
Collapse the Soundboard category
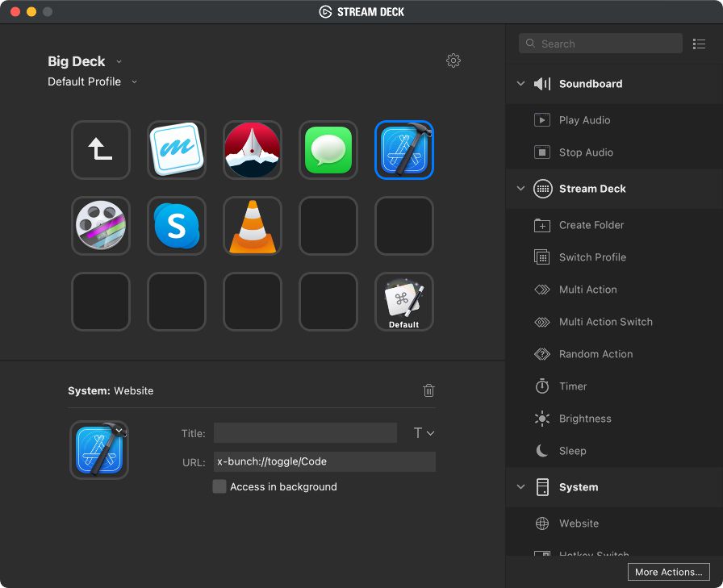pos(520,84)
